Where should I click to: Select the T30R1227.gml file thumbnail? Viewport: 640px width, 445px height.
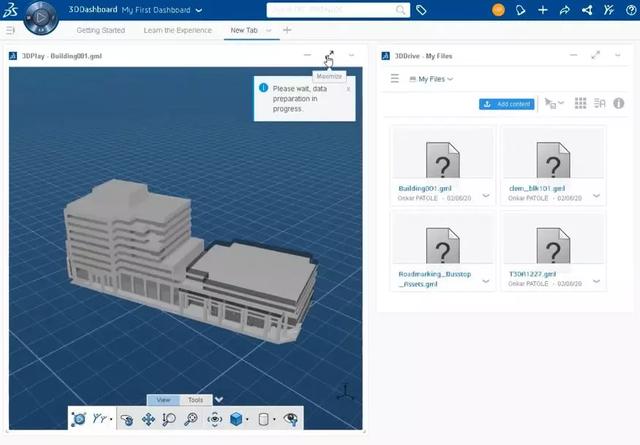553,239
